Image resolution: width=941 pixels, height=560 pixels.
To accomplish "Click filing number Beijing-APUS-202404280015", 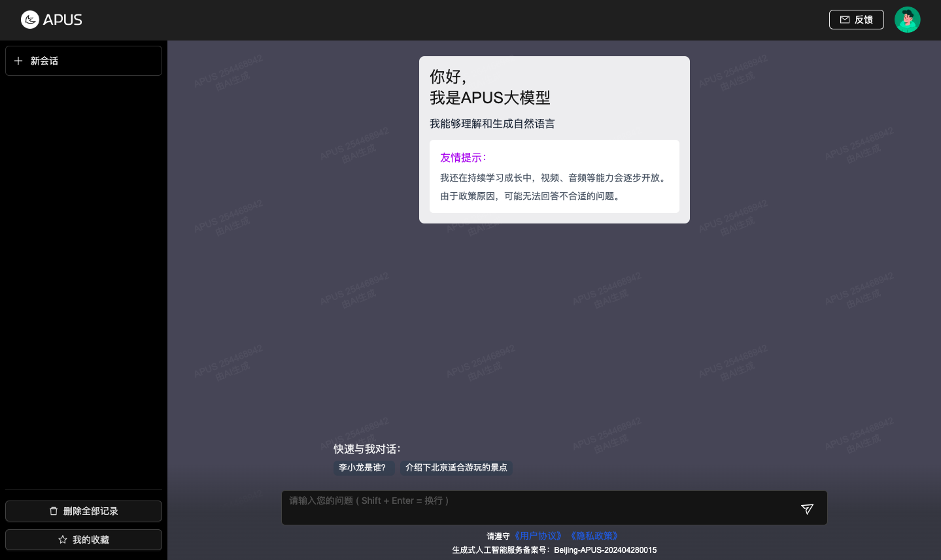I will 605,550.
